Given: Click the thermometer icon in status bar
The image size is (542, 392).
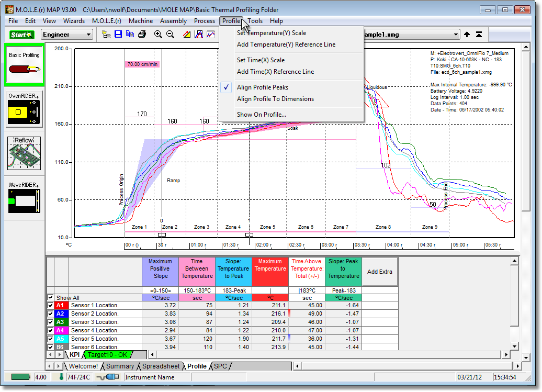Looking at the screenshot, I should click(62, 377).
